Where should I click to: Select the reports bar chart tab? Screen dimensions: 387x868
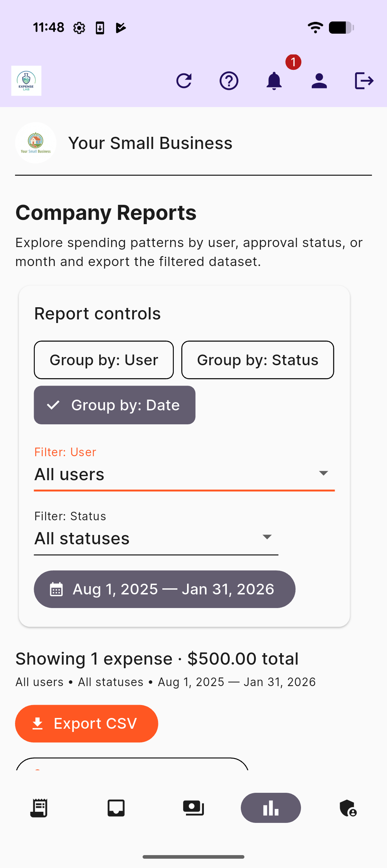[271, 808]
